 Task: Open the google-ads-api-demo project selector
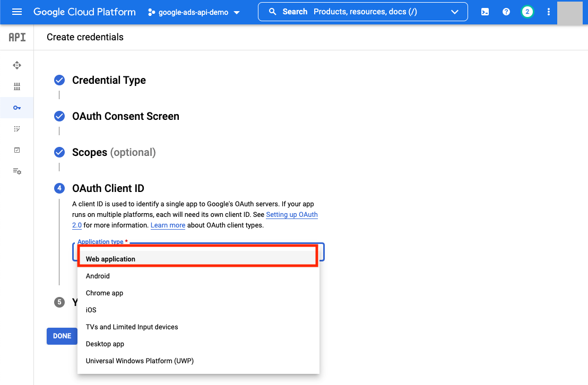(194, 12)
